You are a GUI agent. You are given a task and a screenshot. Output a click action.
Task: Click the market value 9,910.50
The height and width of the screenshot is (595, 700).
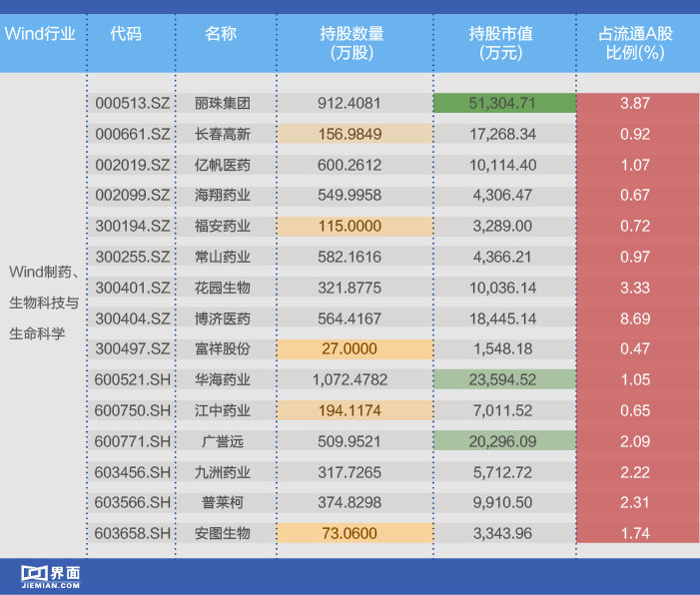[502, 502]
